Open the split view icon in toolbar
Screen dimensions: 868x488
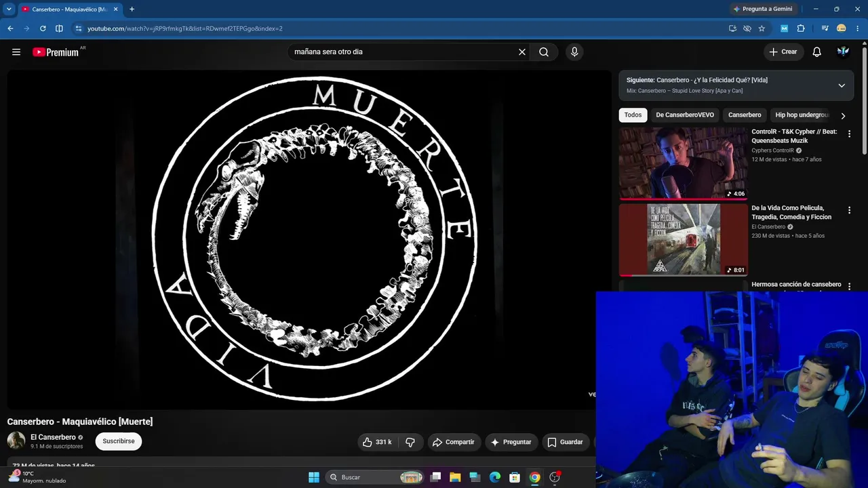click(x=59, y=28)
